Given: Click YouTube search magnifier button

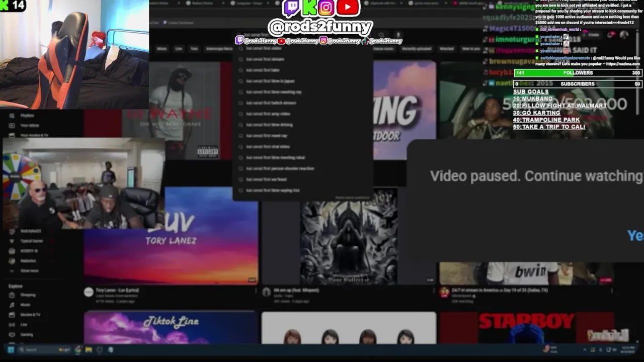Looking at the screenshot, I should tap(381, 35).
